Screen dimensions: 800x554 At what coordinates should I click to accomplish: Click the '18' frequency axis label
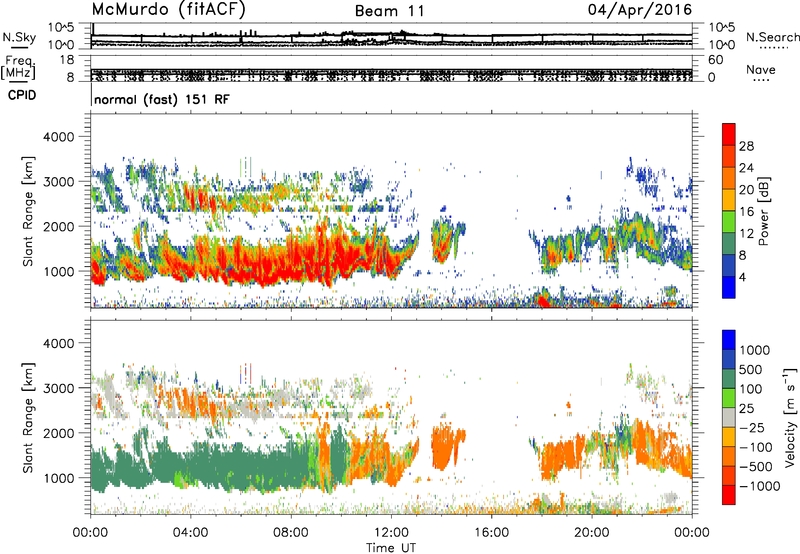click(67, 60)
